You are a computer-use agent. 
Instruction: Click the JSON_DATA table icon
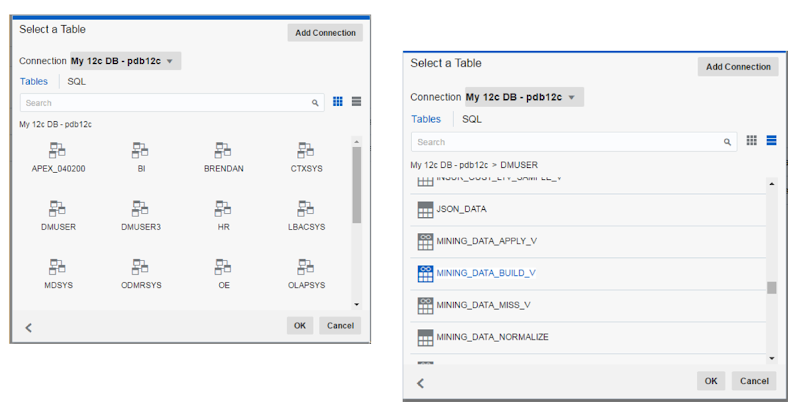coord(425,210)
